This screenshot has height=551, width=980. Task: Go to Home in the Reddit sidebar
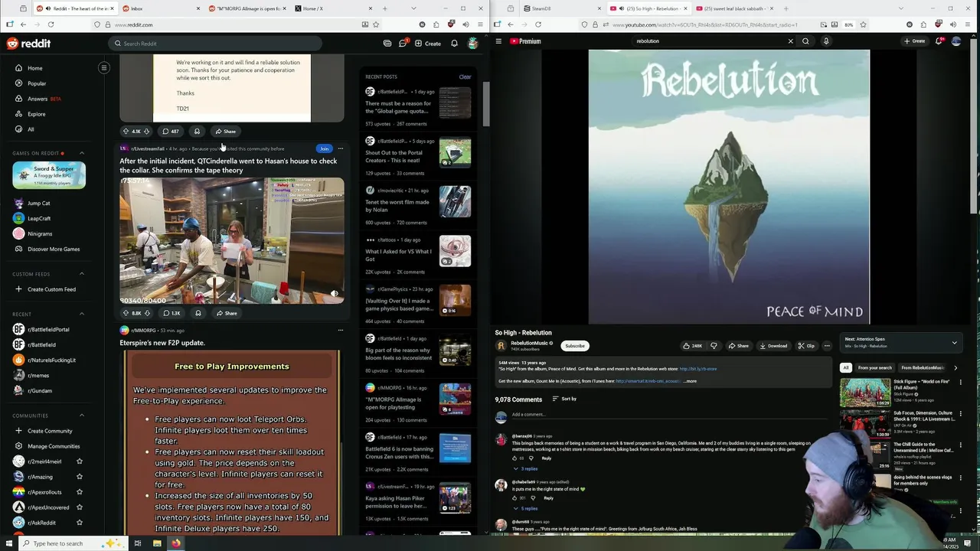pyautogui.click(x=35, y=68)
